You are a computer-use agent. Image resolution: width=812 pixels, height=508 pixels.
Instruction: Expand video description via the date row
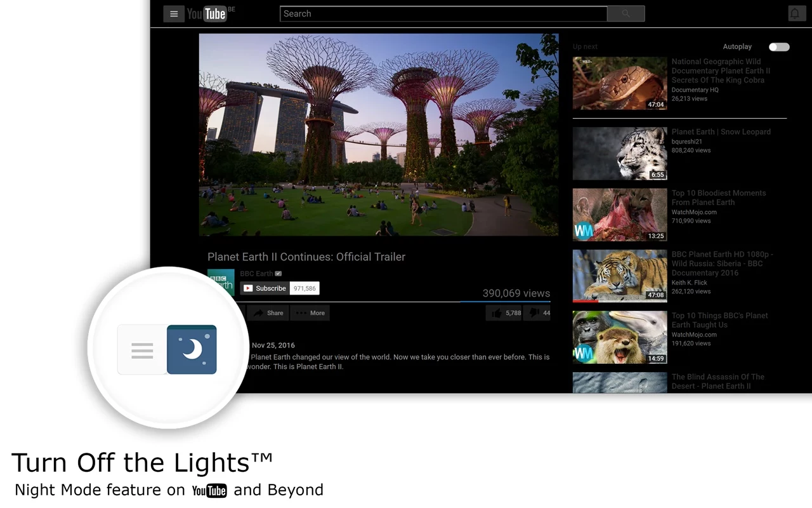point(274,345)
